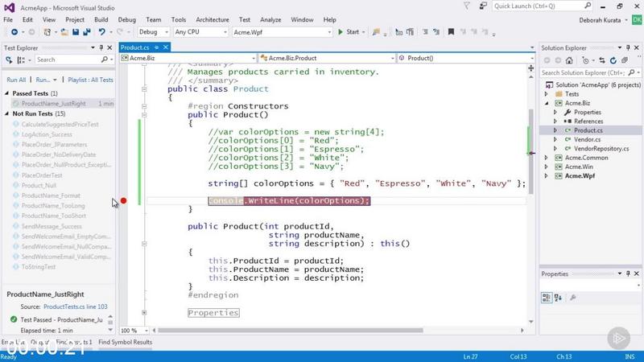Click the Navigate Backward toolbar icon

click(x=14, y=32)
